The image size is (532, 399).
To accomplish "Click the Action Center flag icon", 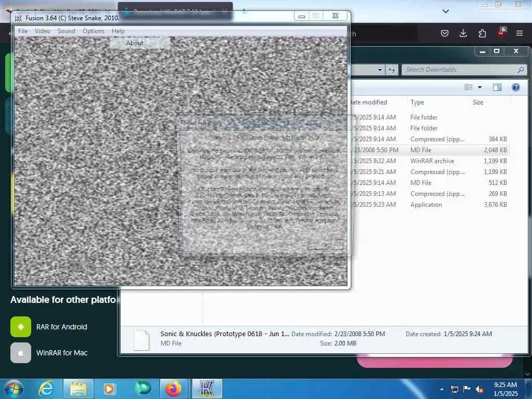I will point(467,389).
